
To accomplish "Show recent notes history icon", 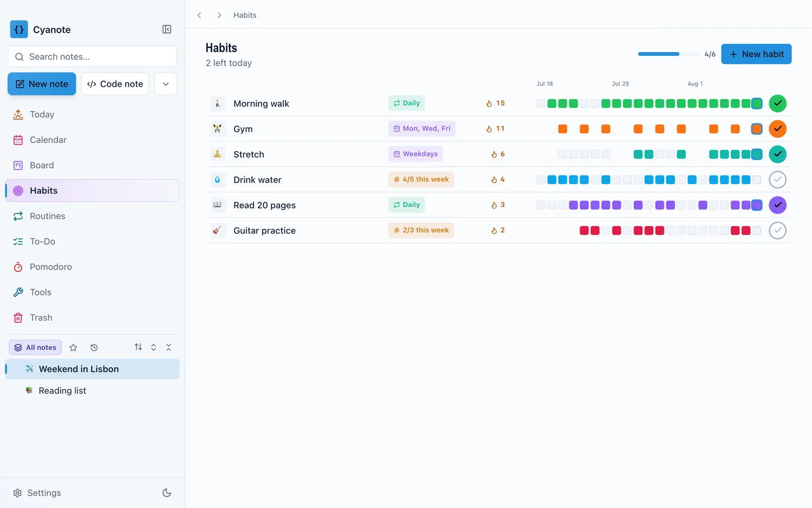I will 94,348.
